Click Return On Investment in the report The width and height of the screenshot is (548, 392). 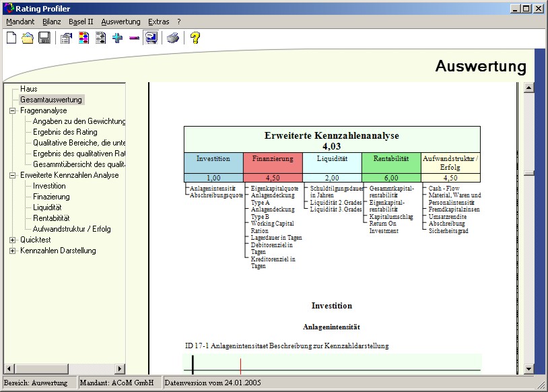coord(384,227)
